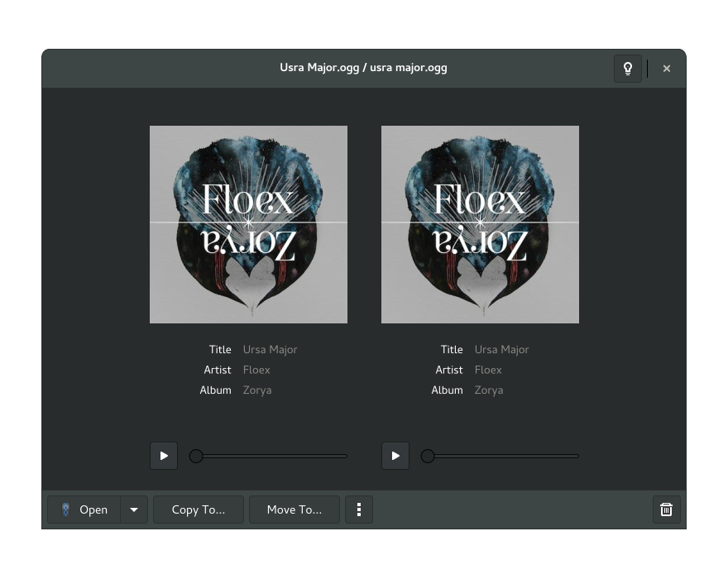Click the left Album value Zorya
Screen dimensions: 728x579
[257, 390]
